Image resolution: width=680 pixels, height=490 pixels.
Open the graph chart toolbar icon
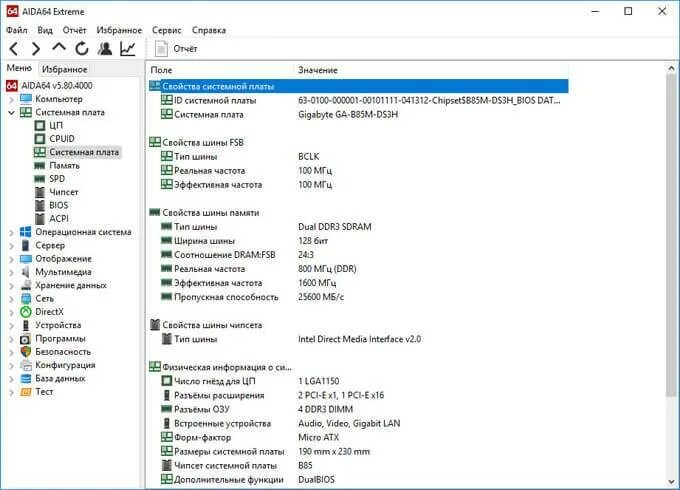(128, 49)
